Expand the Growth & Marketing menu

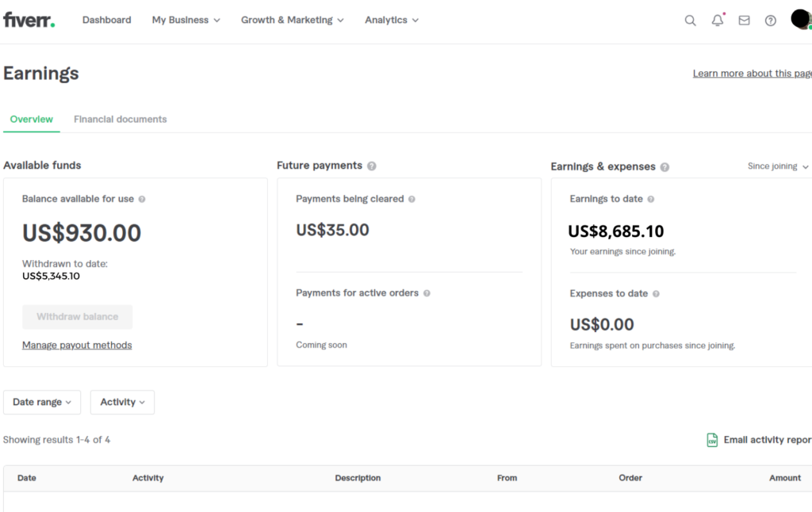(292, 20)
